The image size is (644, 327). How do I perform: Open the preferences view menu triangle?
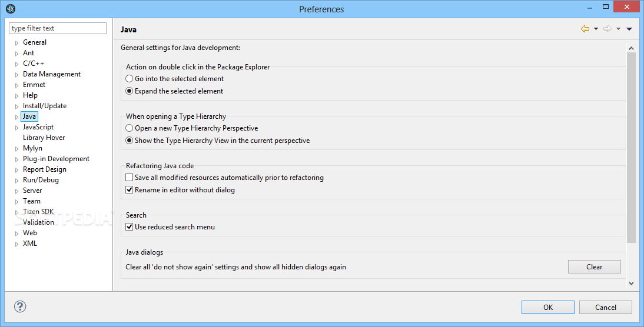click(629, 29)
